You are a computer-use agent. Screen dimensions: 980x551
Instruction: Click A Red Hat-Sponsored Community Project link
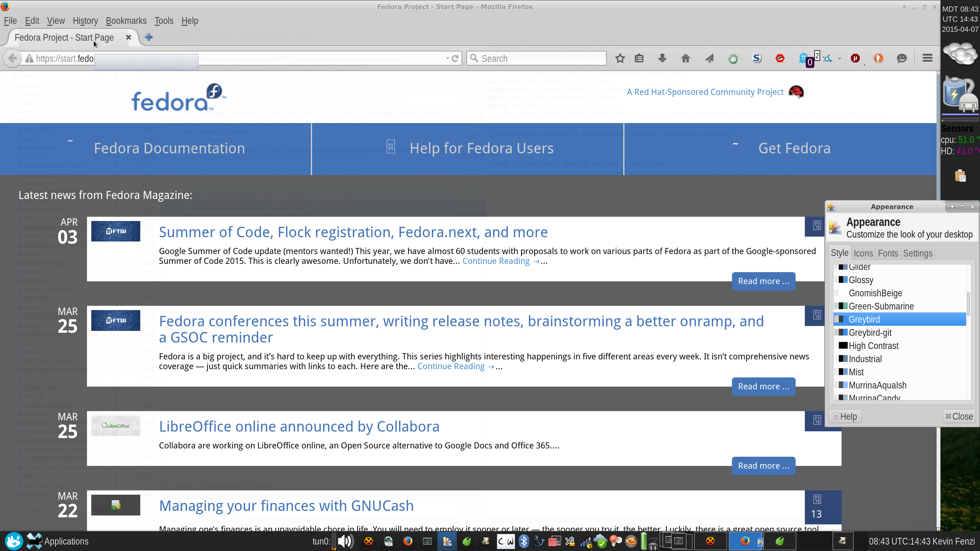705,92
